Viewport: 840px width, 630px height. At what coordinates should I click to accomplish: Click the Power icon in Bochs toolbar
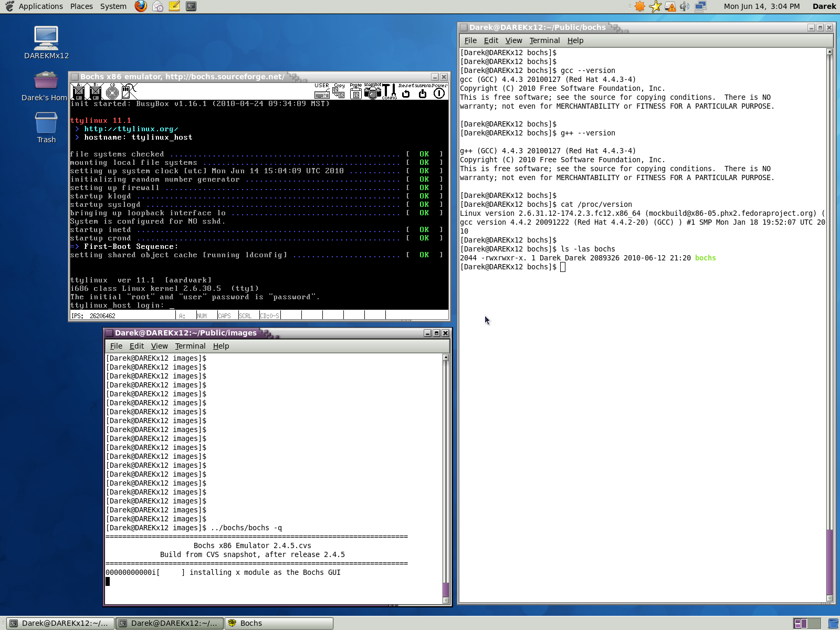(439, 91)
